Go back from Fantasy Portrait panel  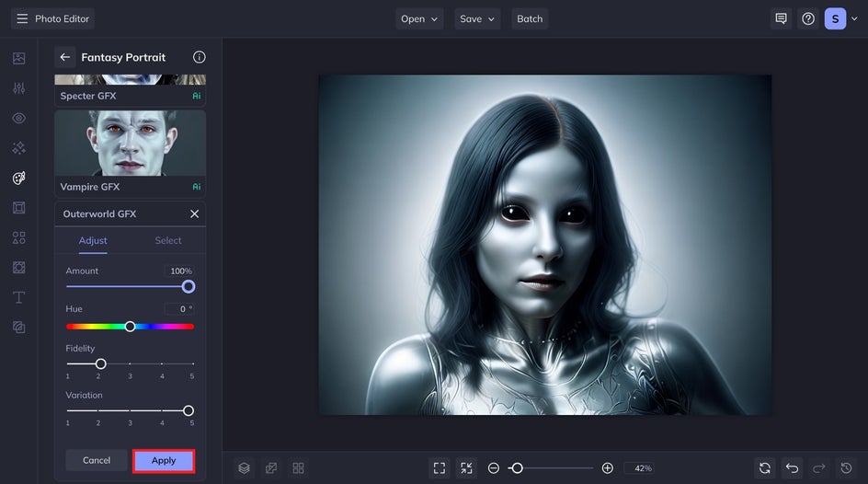[64, 57]
